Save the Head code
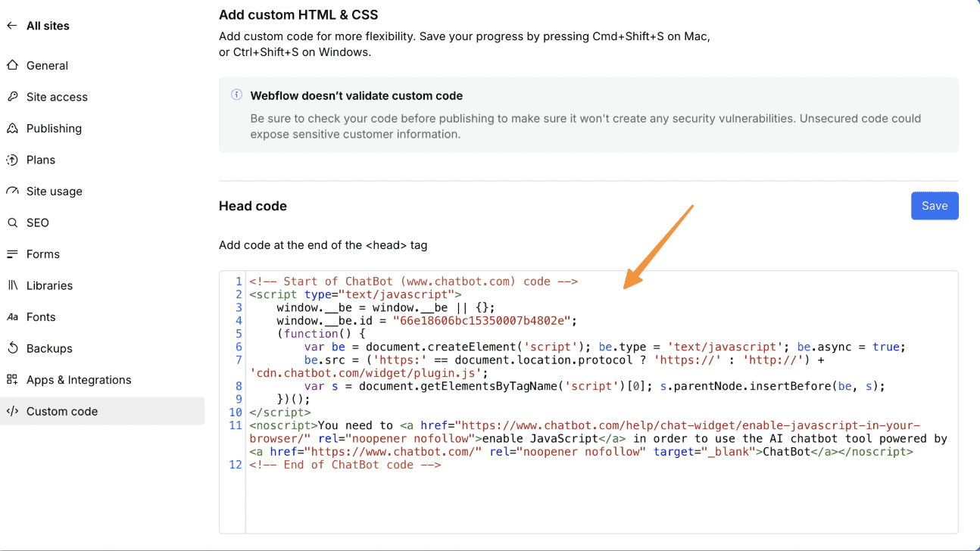 [935, 206]
